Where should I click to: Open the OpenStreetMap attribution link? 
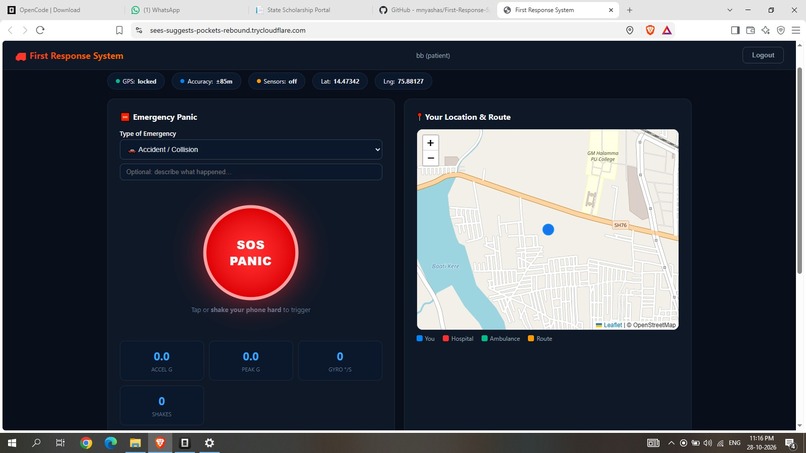pos(654,325)
